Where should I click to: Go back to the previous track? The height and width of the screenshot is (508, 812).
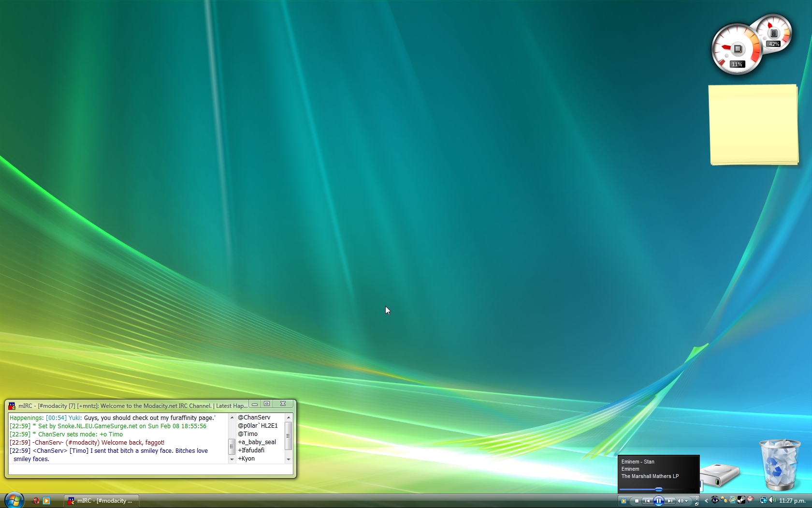tap(647, 501)
